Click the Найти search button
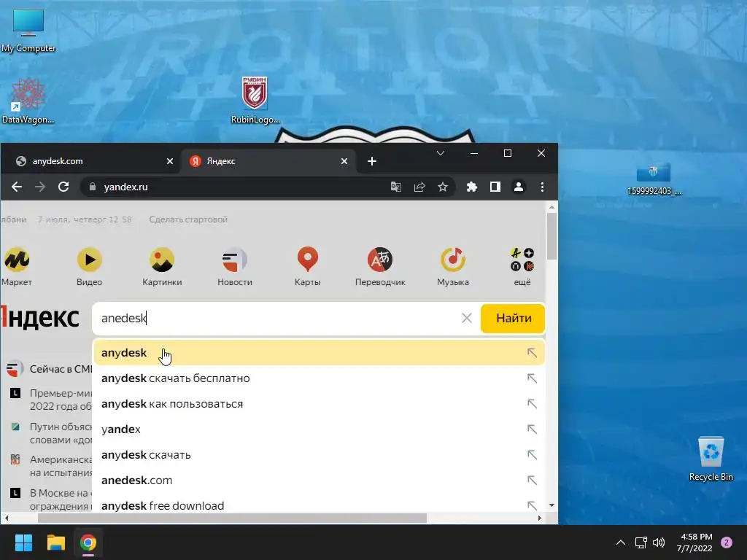This screenshot has width=747, height=560. 513,318
